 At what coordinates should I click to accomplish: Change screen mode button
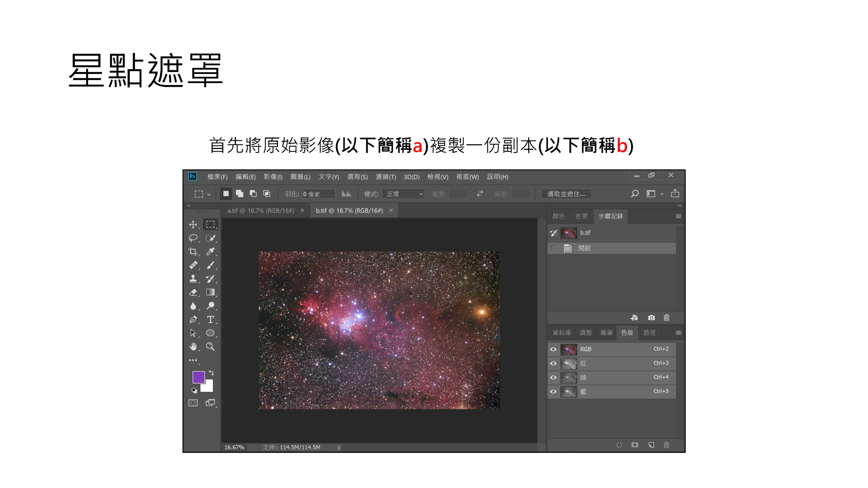(210, 403)
